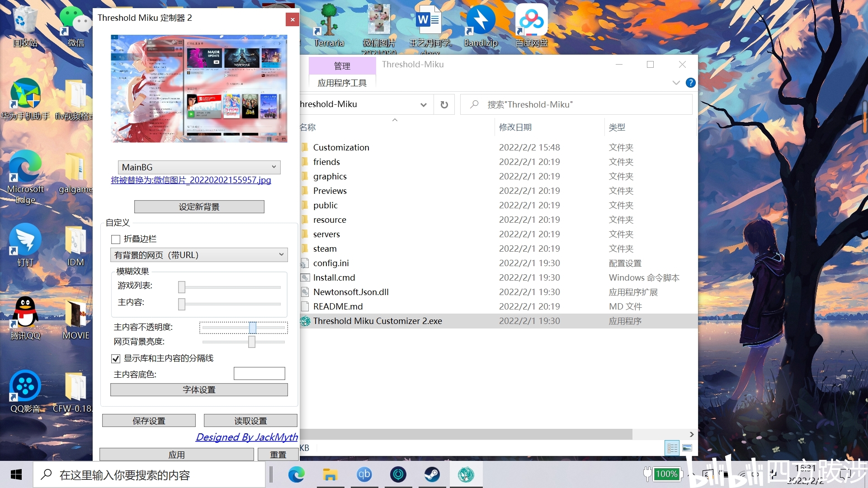Switch Explorer to details view icon
Screen dimensions: 868x488
click(672, 448)
